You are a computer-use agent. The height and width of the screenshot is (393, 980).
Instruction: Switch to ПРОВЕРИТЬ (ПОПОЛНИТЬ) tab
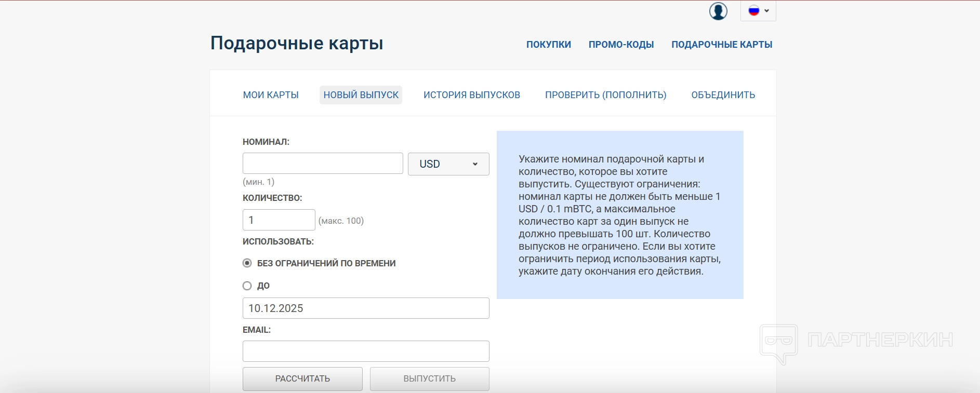pyautogui.click(x=605, y=95)
